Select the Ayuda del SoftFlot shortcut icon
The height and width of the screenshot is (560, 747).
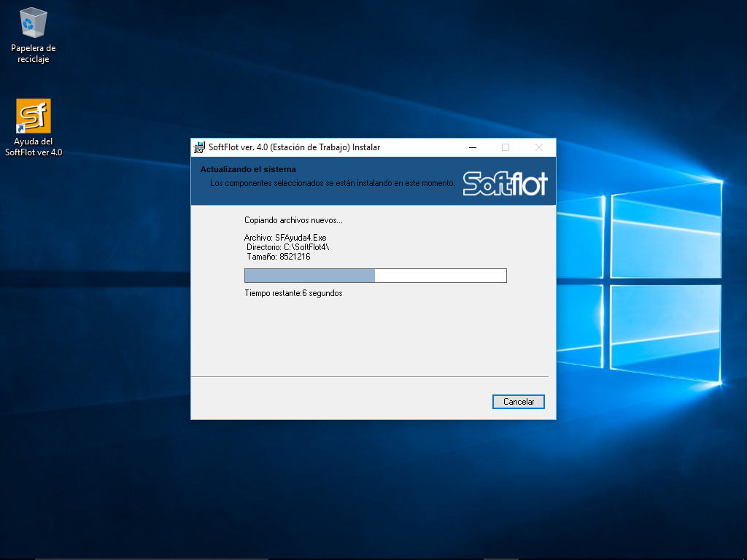click(34, 117)
